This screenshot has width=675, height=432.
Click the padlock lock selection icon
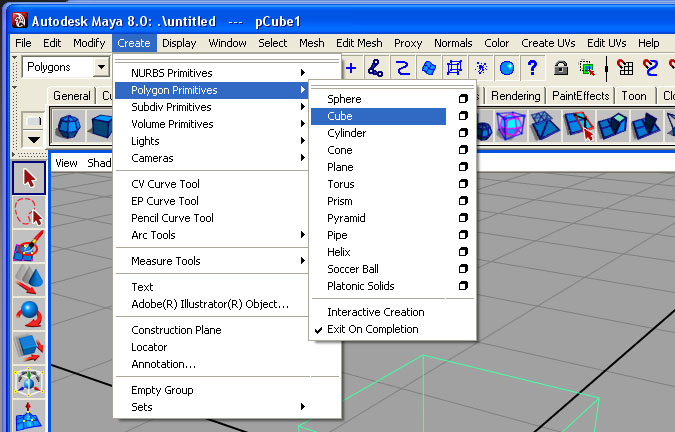point(562,67)
